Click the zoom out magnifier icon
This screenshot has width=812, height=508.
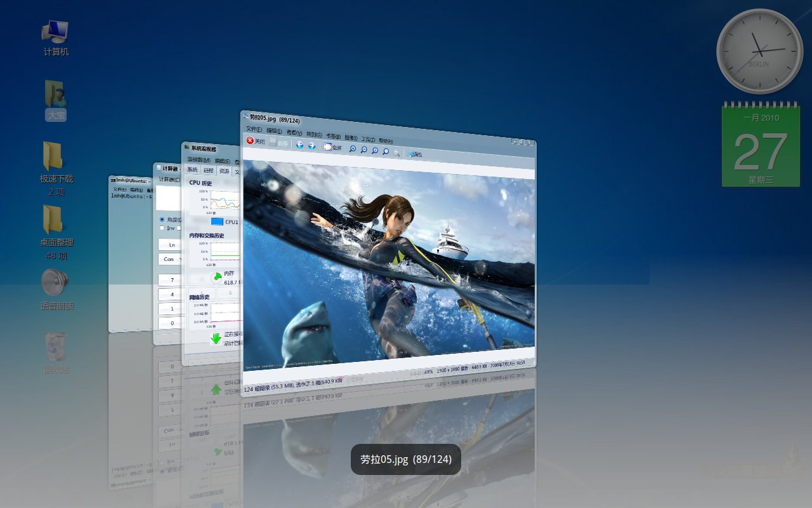pos(363,149)
